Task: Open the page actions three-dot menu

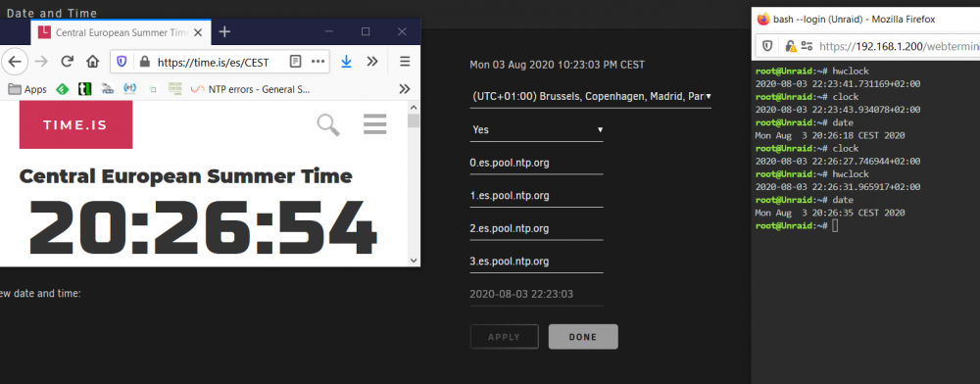Action: point(318,61)
